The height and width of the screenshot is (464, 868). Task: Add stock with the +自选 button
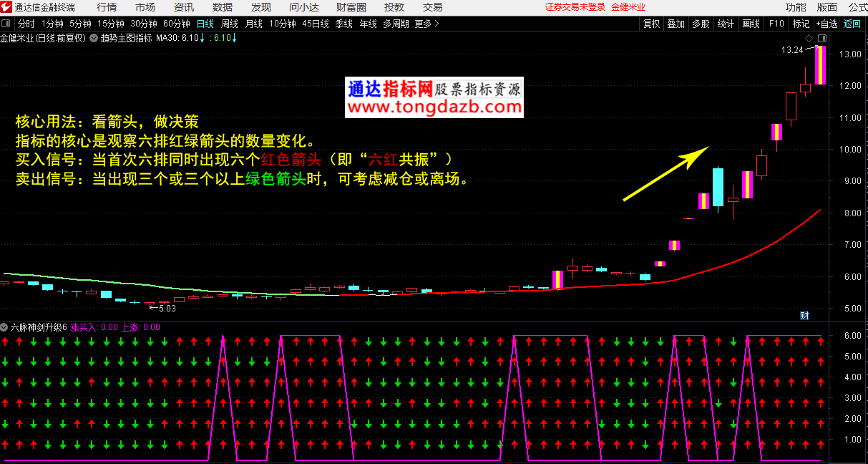pos(826,24)
